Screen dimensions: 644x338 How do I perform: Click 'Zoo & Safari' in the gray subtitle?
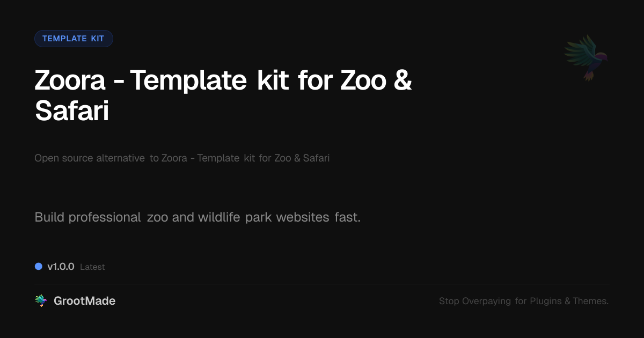[303, 158]
